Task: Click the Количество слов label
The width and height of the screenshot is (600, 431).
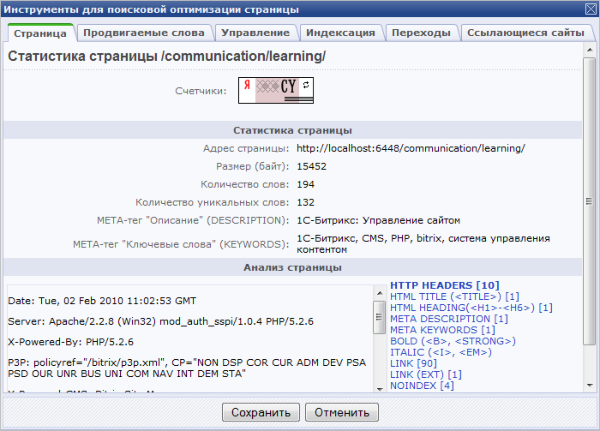Action: (245, 184)
